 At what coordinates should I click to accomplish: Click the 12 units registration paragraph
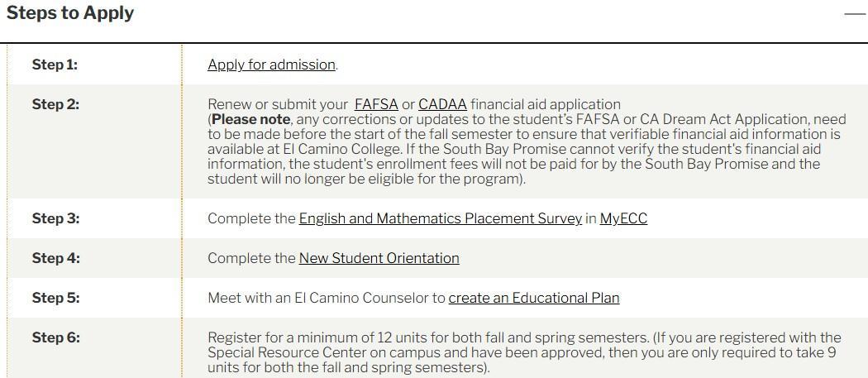coord(523,352)
